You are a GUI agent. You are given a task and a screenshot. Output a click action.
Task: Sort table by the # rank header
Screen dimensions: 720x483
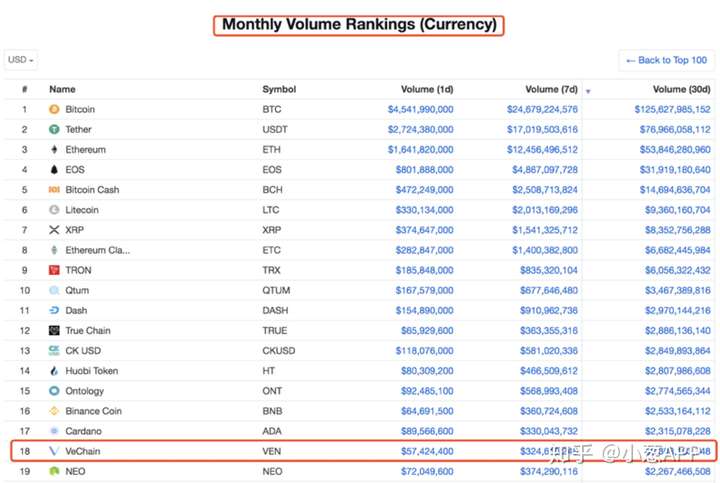pos(24,89)
